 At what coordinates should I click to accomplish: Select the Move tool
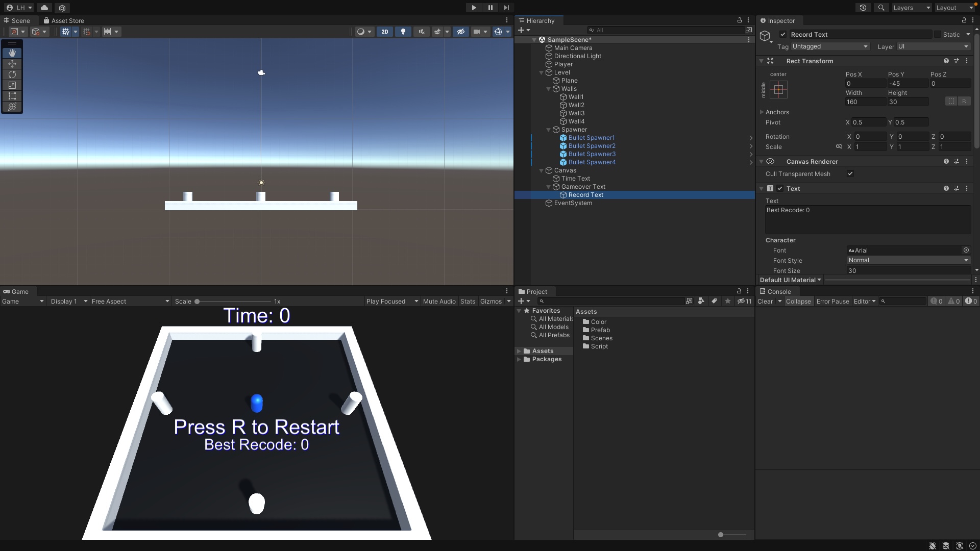[12, 64]
